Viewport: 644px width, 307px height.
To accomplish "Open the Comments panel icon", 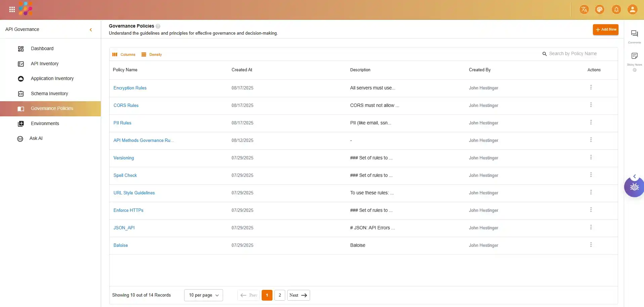I will (x=634, y=34).
